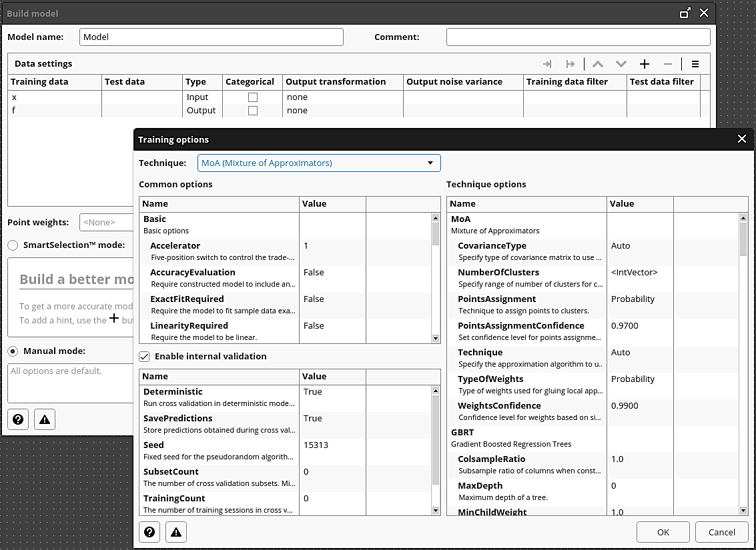This screenshot has width=756, height=550.
Task: Open the Data settings hamburger menu
Action: pos(695,64)
